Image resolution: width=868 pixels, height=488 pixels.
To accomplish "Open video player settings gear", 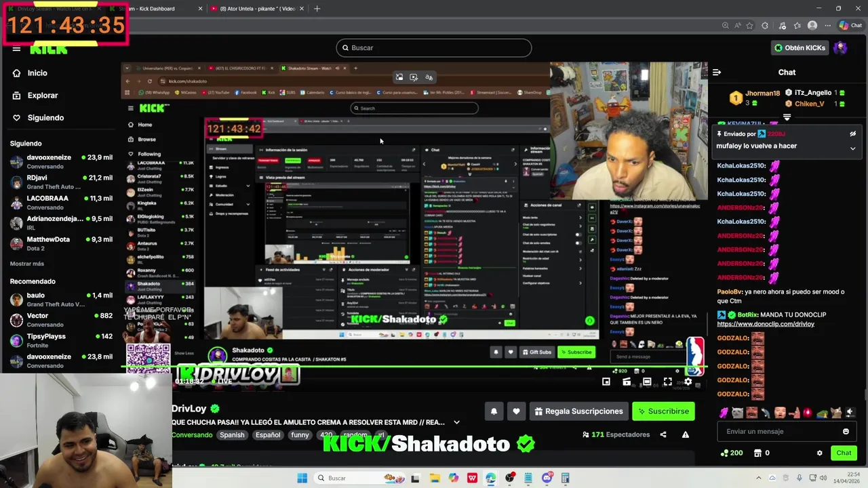I will coord(688,382).
